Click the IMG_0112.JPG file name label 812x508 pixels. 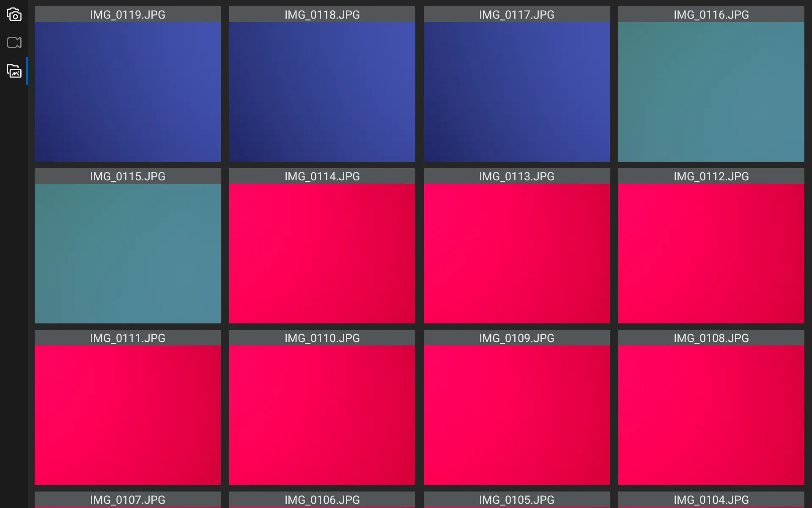point(711,176)
